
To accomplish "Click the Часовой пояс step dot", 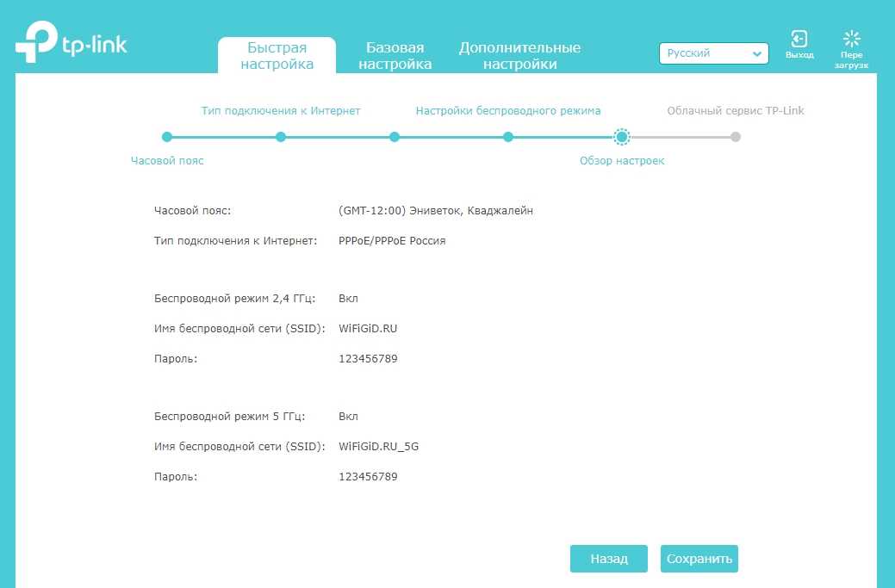I will click(167, 137).
